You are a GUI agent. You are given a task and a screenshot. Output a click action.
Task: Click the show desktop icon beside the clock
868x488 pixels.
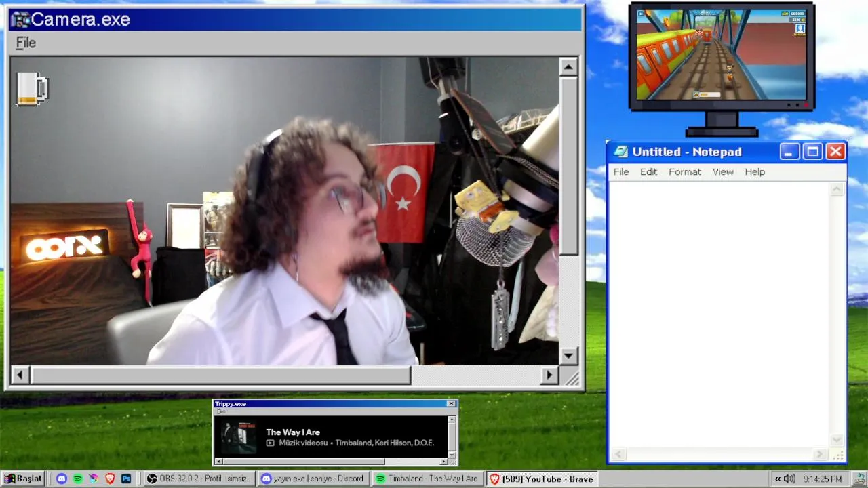pyautogui.click(x=859, y=479)
